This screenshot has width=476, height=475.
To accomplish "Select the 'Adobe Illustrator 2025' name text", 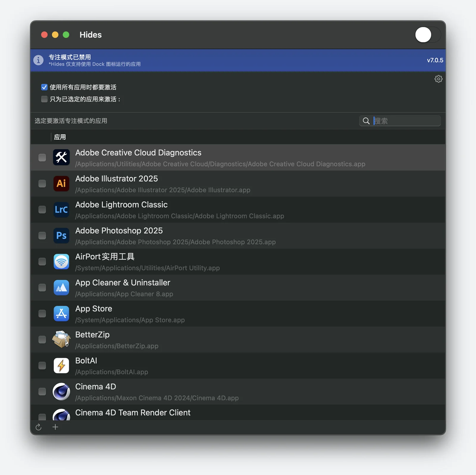I will (x=117, y=179).
